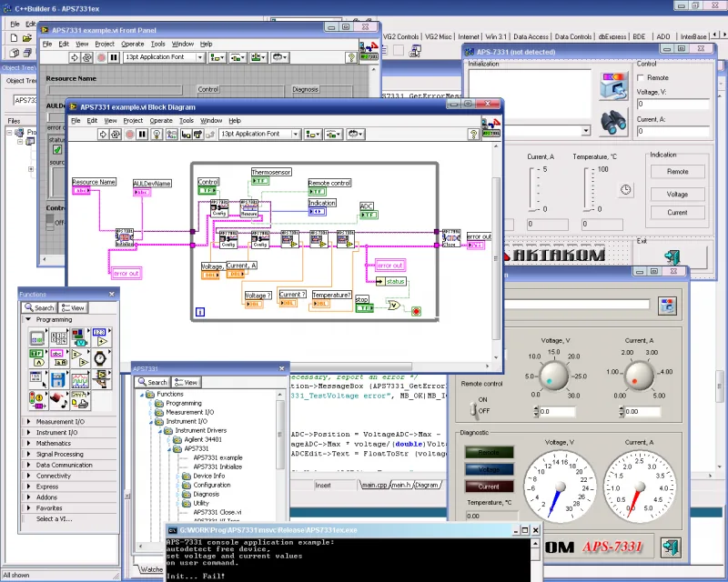Open the Block Diagram font dropdown
This screenshot has height=582, width=728.
pyautogui.click(x=295, y=134)
